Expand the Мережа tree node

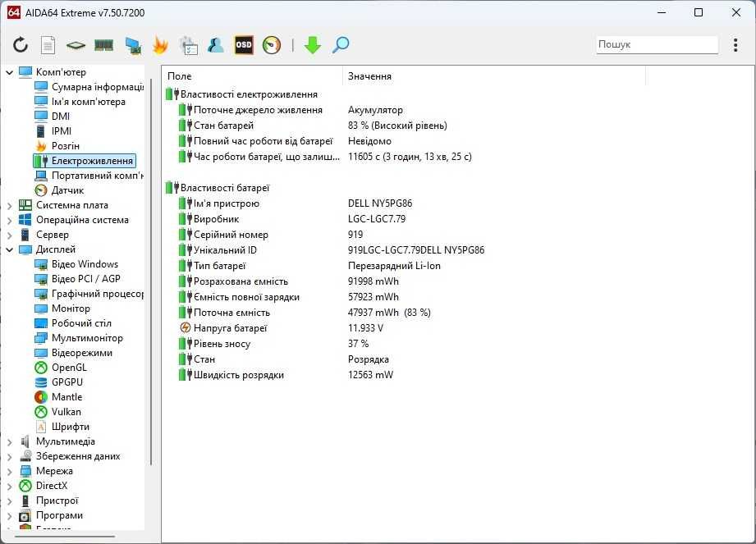pos(9,471)
